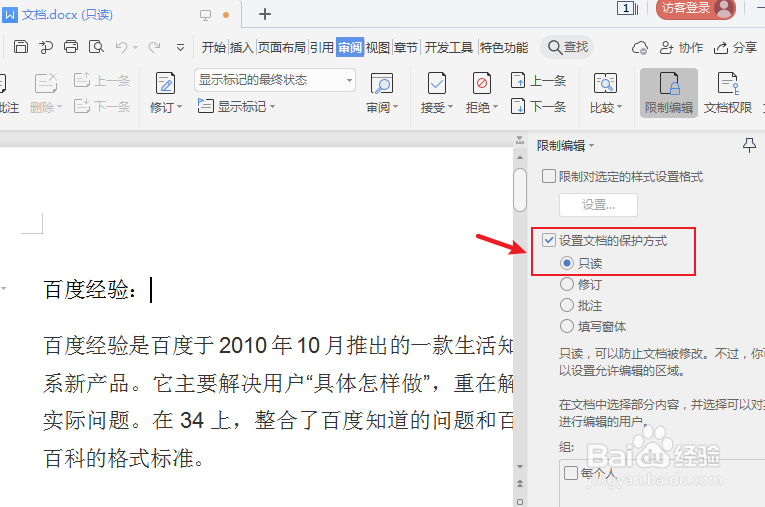Click next comment 下一条 in comments group
765x507 pixels.
pyautogui.click(x=102, y=106)
